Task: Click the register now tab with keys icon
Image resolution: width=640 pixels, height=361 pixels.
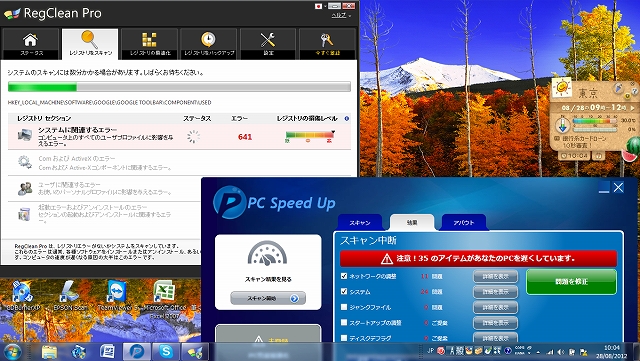Action: (x=327, y=44)
